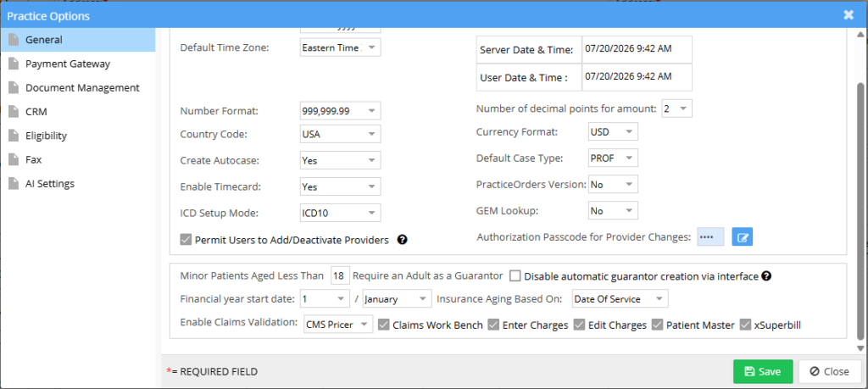Viewport: 868px width, 389px height.
Task: Select the Fax section
Action: [x=78, y=159]
